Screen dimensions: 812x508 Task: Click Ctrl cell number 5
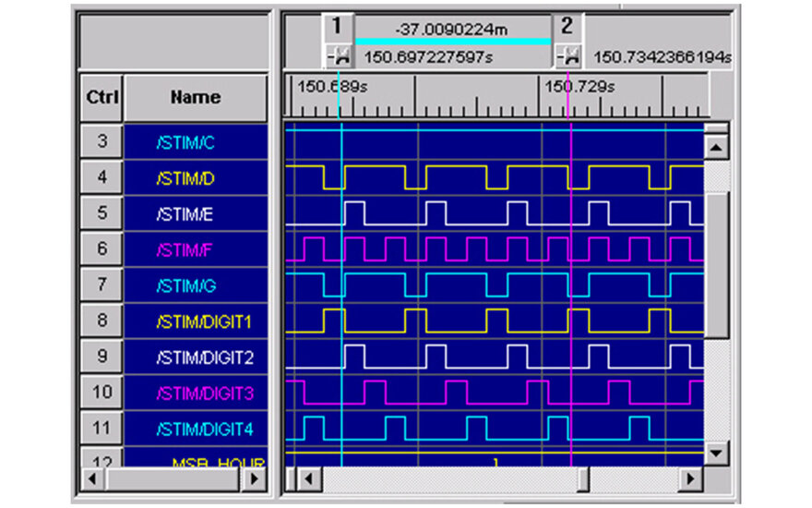102,213
